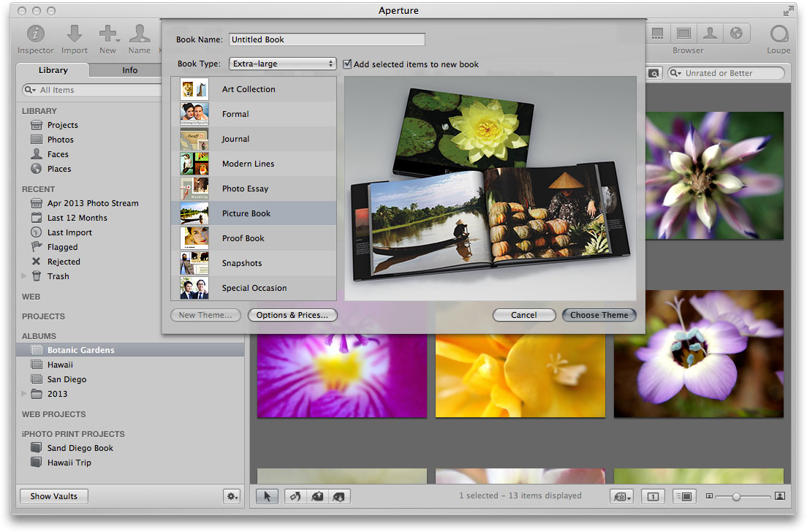Viewport: 807px width, 532px height.
Task: Expand the Trash item
Action: (x=25, y=276)
